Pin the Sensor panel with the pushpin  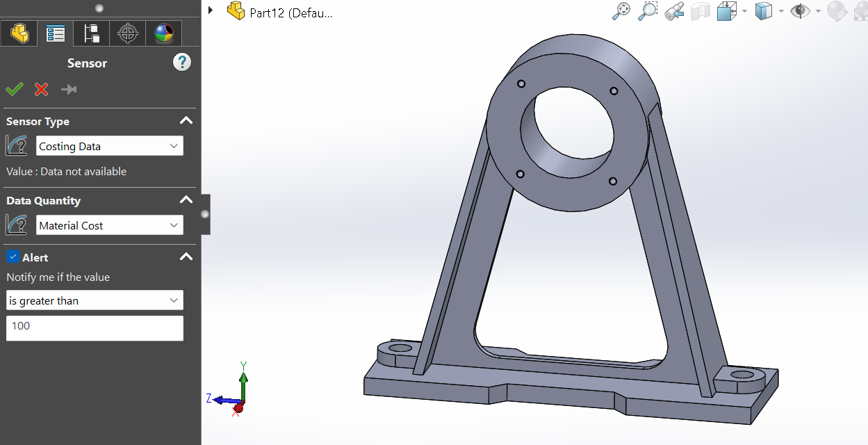(68, 89)
